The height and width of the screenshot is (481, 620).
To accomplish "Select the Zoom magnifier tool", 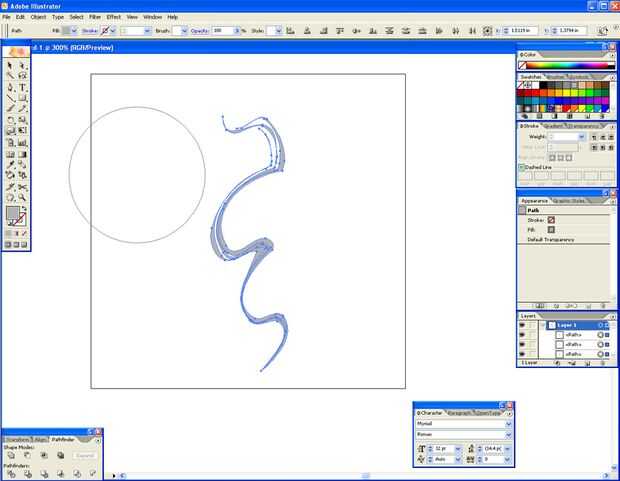I will point(23,197).
